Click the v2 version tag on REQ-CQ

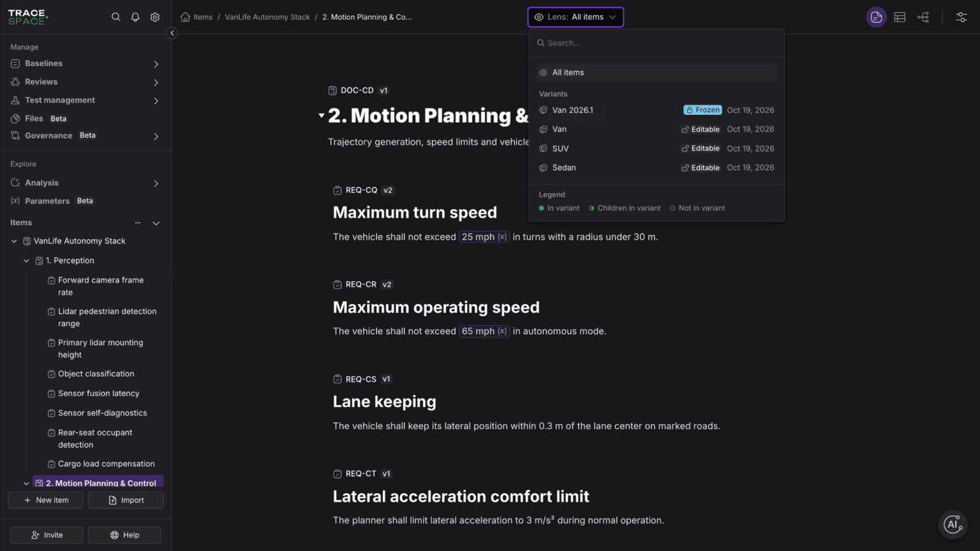[388, 190]
